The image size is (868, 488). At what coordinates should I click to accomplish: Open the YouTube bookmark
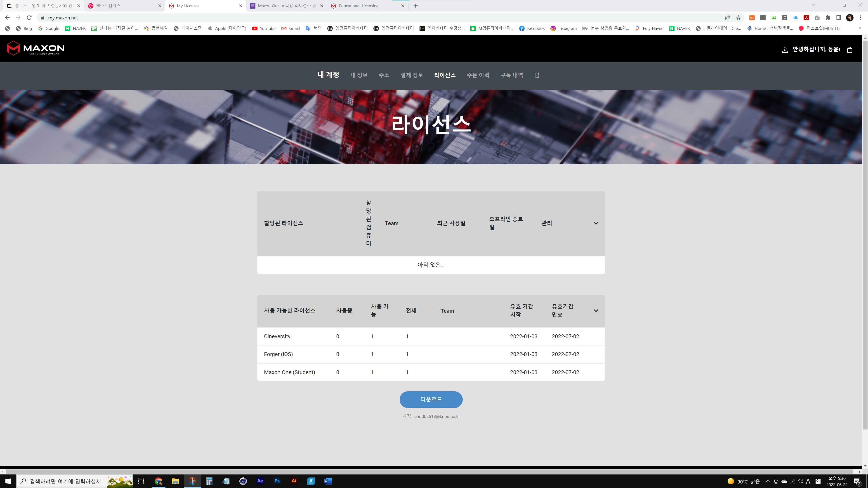[x=264, y=28]
